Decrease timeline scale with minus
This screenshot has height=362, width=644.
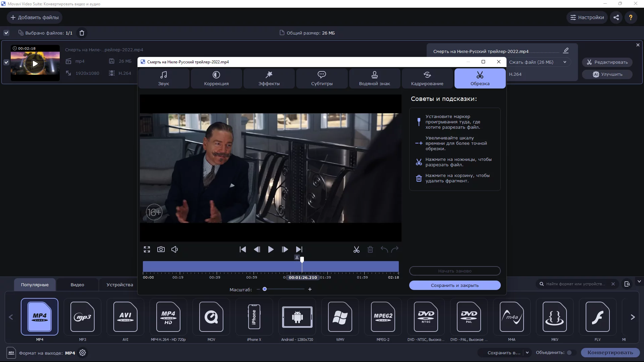coord(258,289)
